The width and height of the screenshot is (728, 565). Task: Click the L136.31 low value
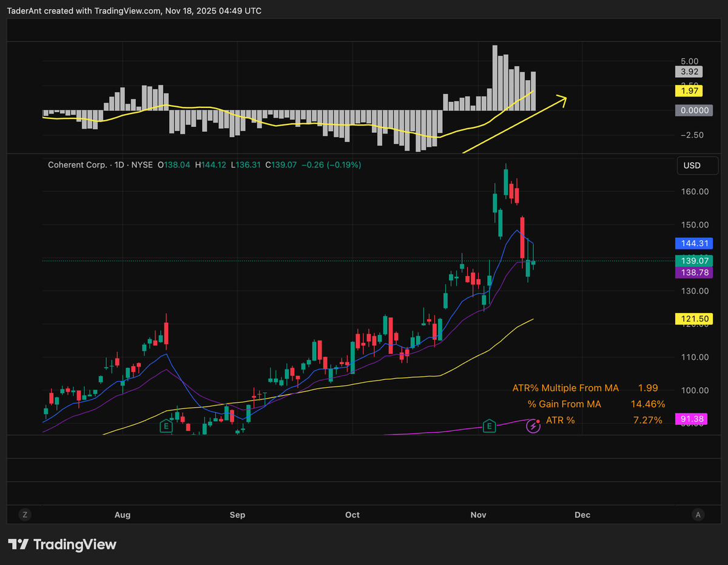coord(246,164)
